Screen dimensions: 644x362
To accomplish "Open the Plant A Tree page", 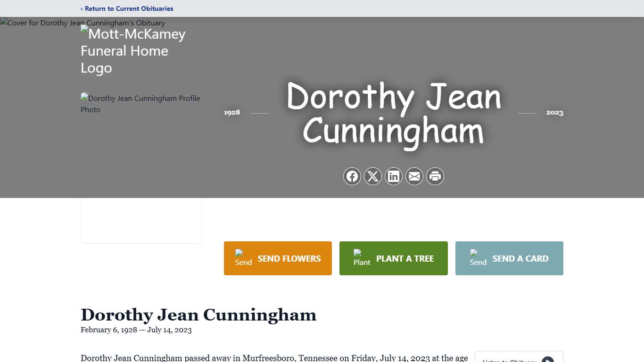I will 405,258.
